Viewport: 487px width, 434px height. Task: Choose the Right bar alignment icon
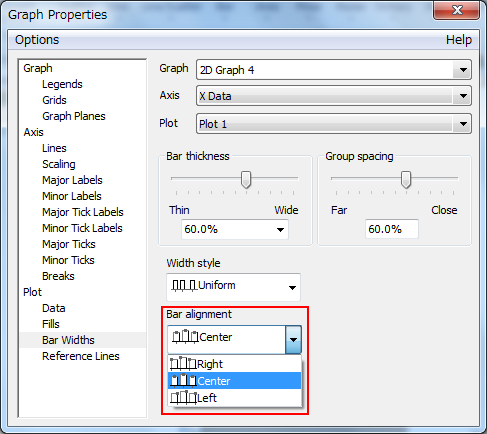(183, 364)
